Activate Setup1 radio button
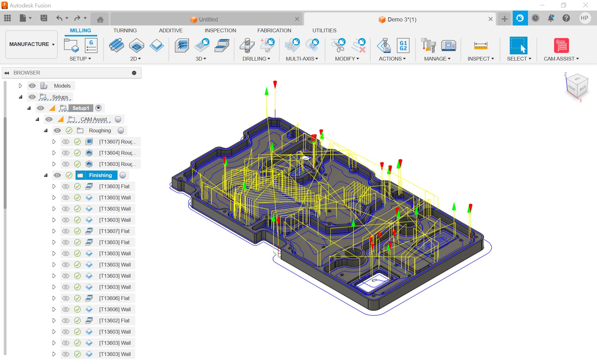 pos(98,108)
